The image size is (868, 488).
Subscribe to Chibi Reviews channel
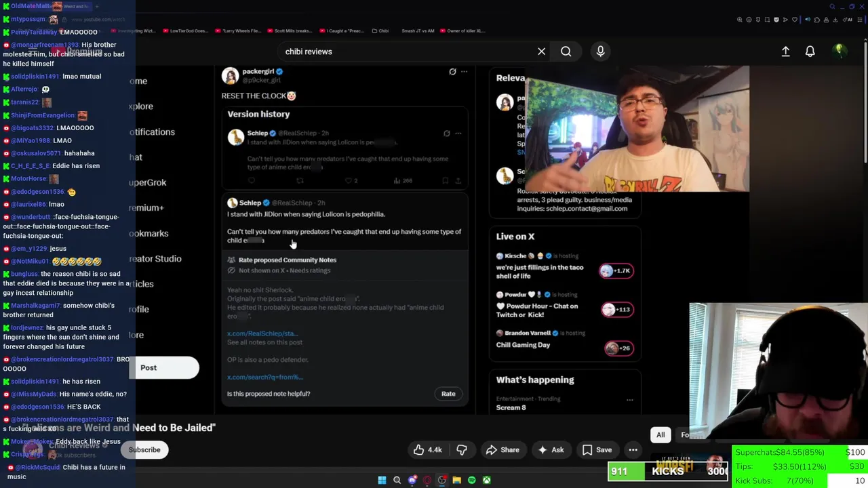pyautogui.click(x=144, y=450)
